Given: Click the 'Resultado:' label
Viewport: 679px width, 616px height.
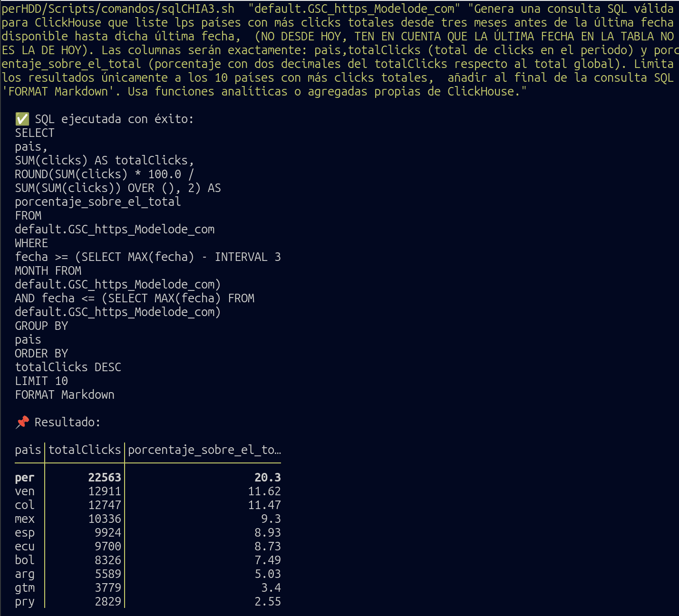Looking at the screenshot, I should click(x=68, y=422).
